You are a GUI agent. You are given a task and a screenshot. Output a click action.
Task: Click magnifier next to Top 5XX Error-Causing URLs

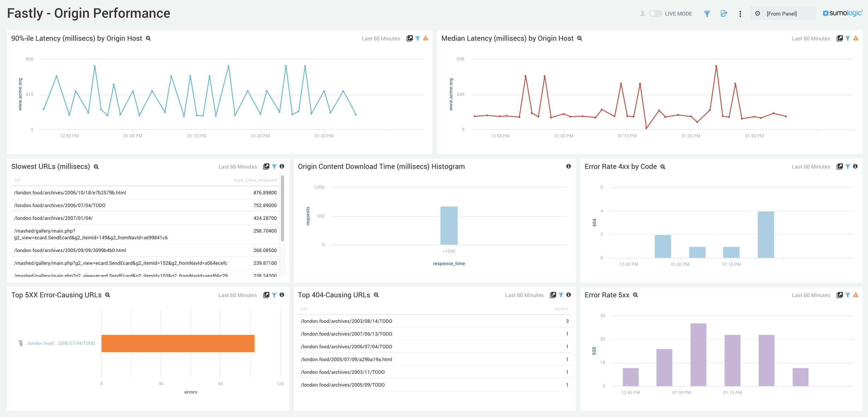108,295
